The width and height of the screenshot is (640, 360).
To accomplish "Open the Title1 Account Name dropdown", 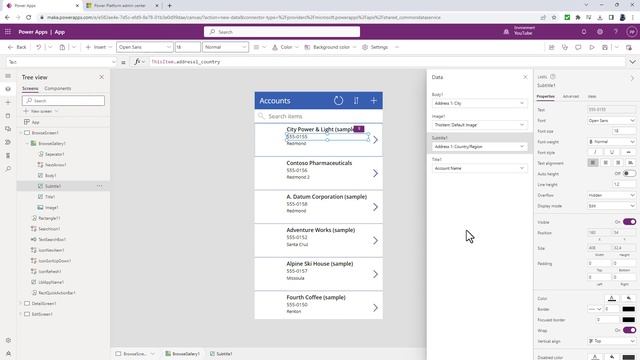I will pyautogui.click(x=479, y=168).
